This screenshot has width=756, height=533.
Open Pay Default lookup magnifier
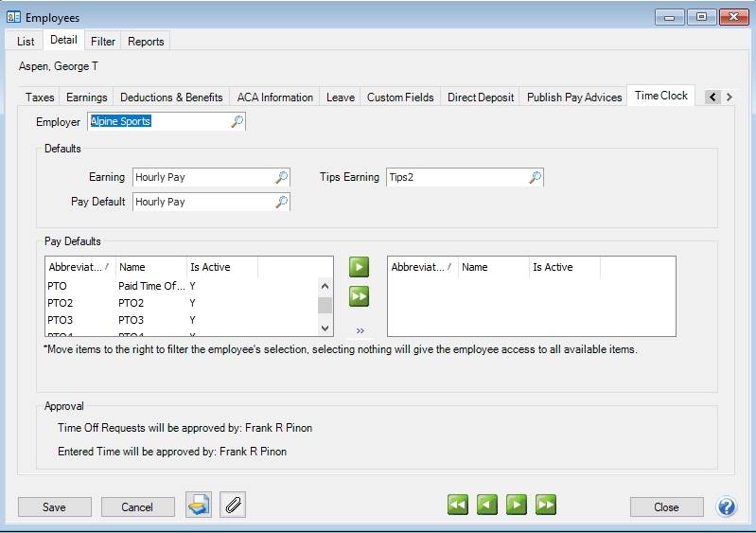pyautogui.click(x=281, y=202)
